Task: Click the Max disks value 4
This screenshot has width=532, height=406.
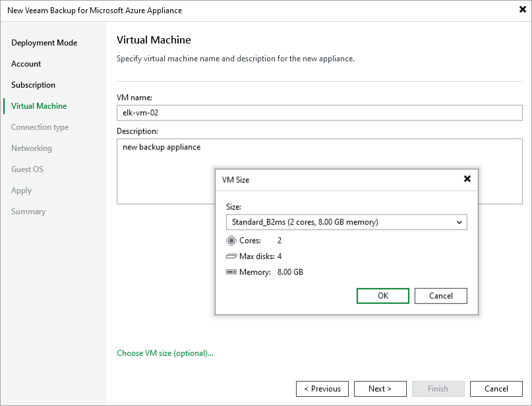Action: coord(280,256)
